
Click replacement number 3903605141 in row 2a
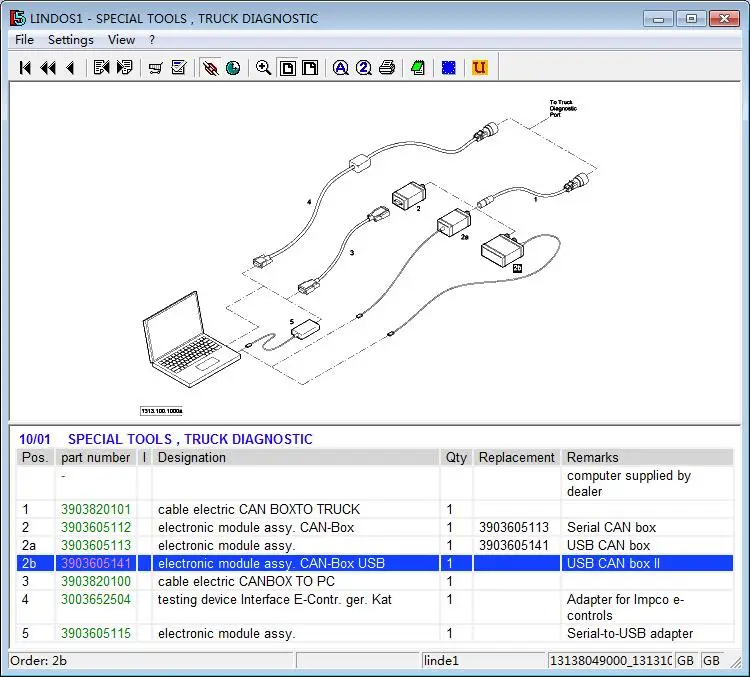514,545
